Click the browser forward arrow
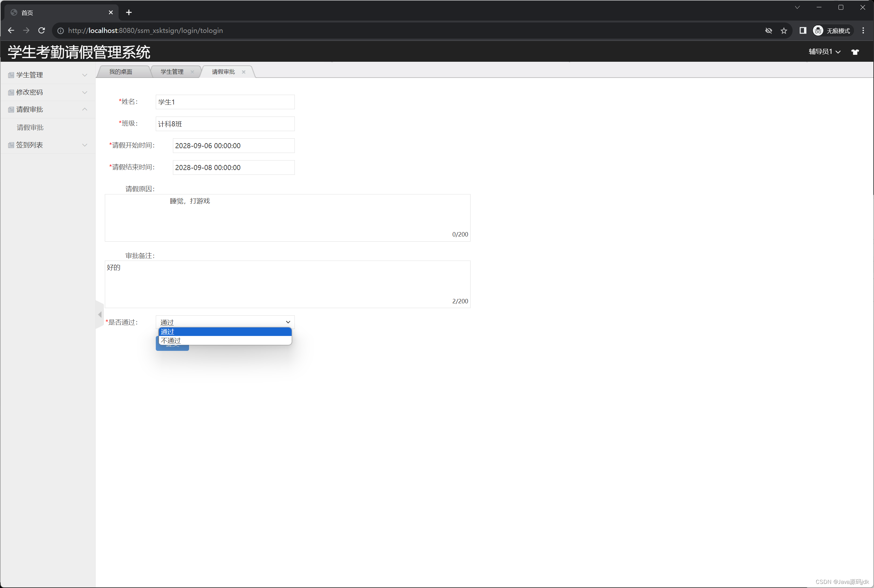The image size is (874, 588). [x=26, y=31]
